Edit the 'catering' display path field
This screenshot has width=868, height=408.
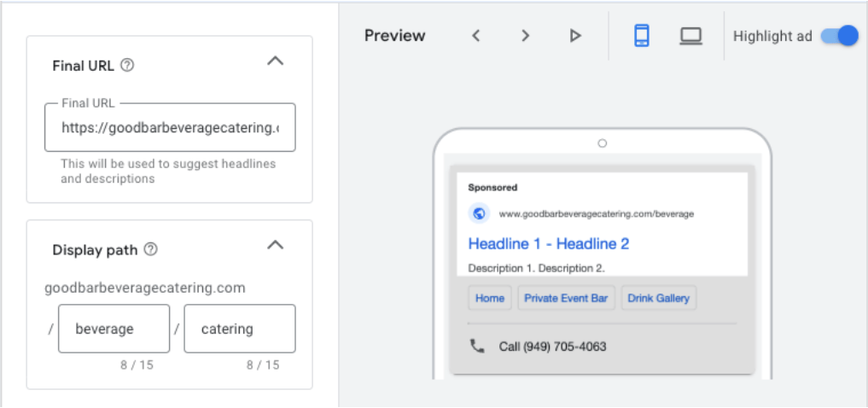coord(240,329)
